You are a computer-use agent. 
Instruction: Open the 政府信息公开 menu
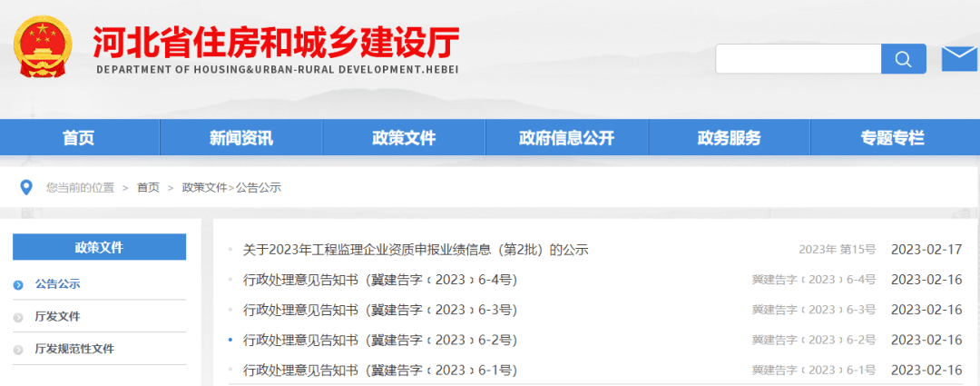coord(566,138)
